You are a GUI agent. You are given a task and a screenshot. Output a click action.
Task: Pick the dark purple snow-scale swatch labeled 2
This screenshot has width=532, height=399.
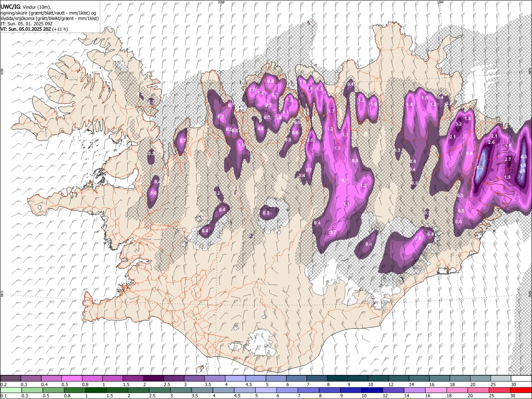(153, 379)
